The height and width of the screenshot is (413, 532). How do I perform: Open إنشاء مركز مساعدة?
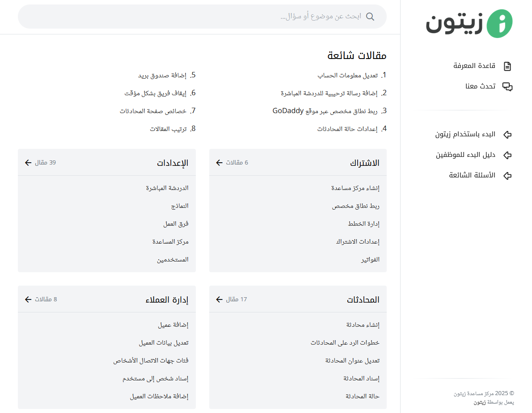tap(355, 188)
